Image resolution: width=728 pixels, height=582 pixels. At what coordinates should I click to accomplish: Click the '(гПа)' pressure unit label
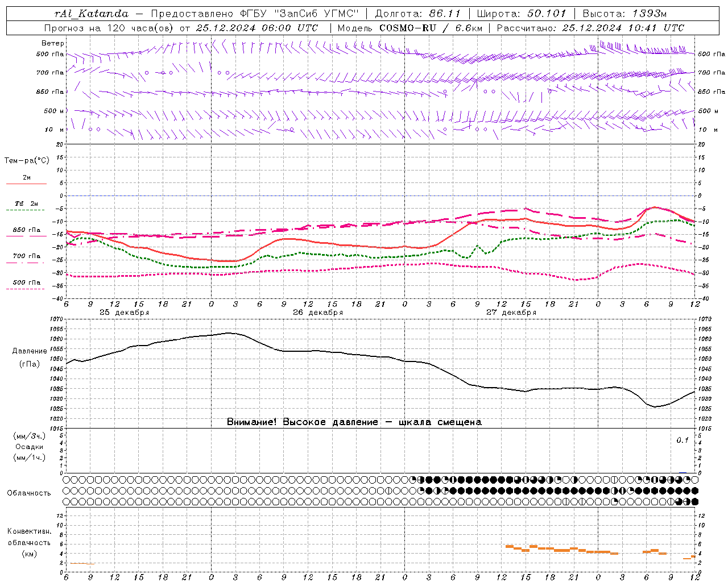pos(30,364)
